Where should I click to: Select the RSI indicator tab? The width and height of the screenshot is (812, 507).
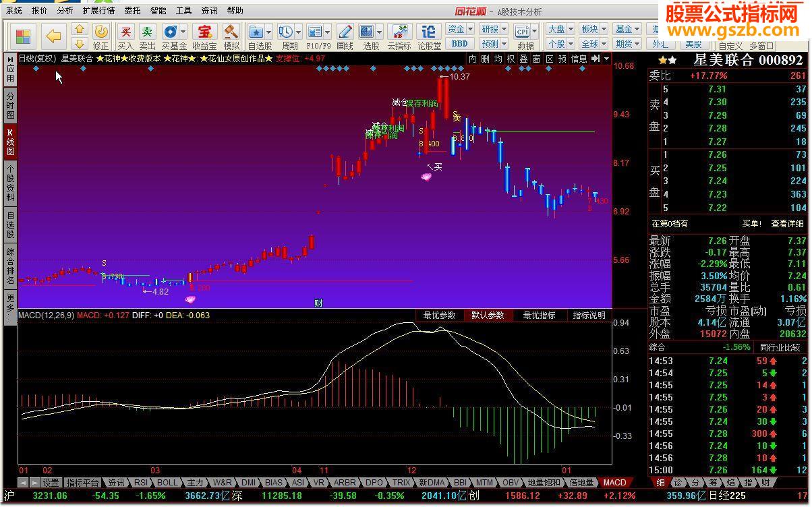point(140,483)
